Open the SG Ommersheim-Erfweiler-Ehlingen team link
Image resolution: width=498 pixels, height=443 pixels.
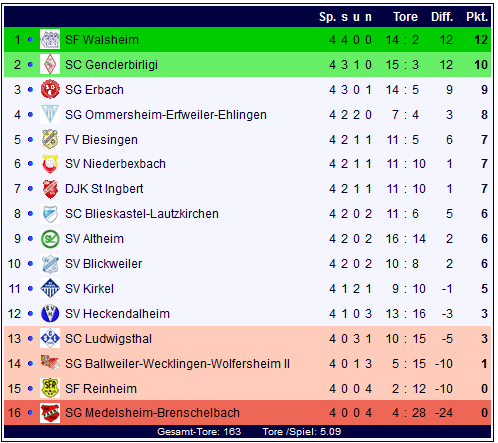coord(166,115)
